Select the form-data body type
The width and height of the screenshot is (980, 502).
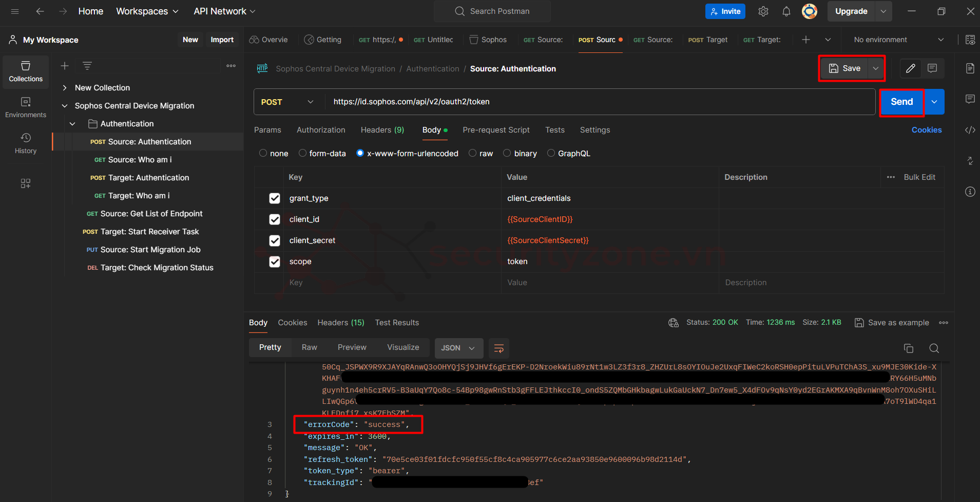[302, 153]
